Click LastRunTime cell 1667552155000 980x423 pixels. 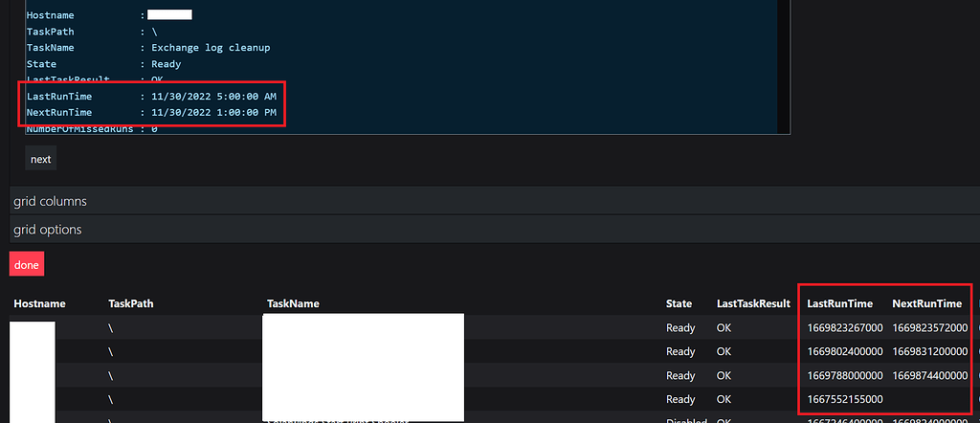point(845,399)
